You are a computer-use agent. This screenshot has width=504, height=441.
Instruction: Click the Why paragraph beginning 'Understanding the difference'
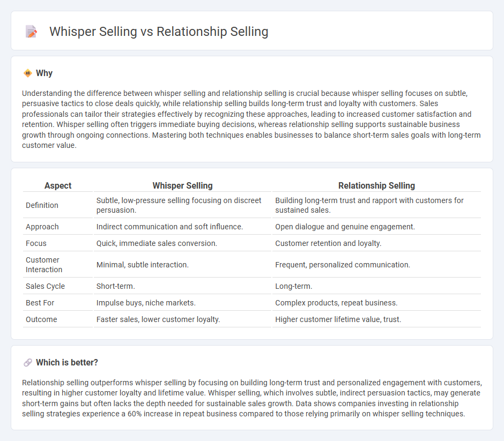click(x=251, y=119)
